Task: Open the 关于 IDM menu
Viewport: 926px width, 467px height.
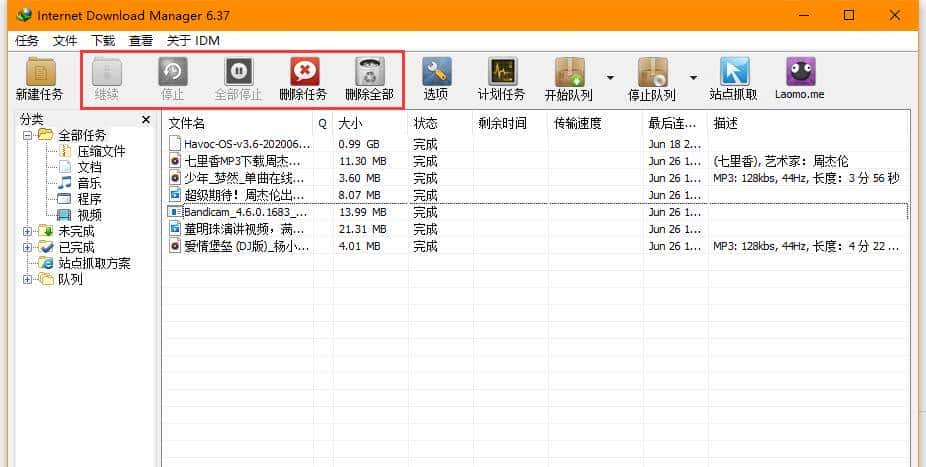Action: [x=193, y=41]
